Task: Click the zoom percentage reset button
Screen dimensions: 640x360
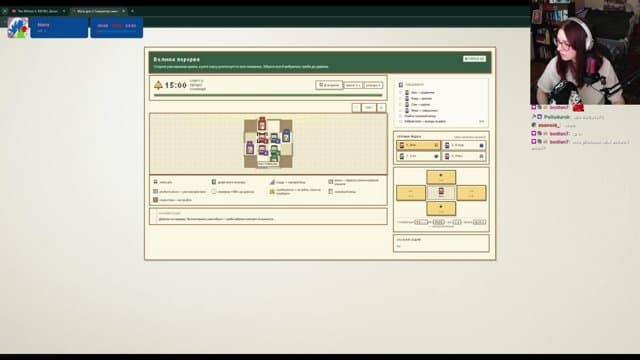Action: point(369,108)
